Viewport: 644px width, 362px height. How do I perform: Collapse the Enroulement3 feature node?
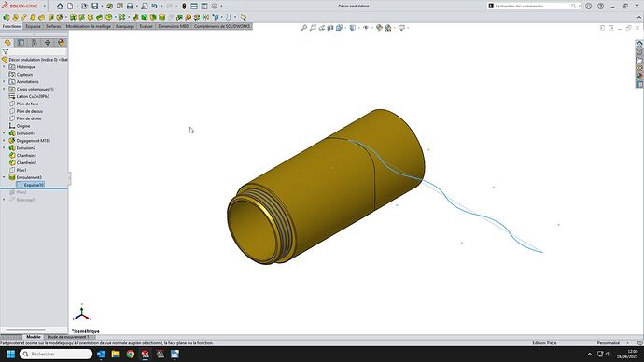pyautogui.click(x=4, y=177)
